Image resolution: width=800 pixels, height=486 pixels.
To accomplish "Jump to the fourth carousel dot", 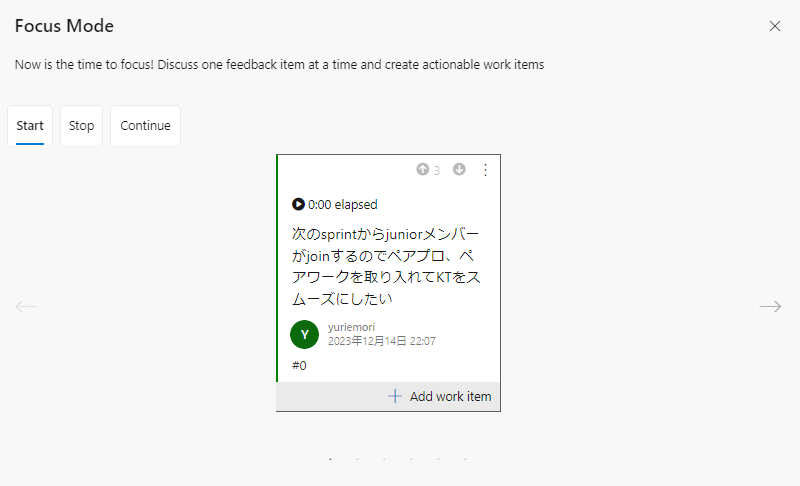I will click(411, 459).
